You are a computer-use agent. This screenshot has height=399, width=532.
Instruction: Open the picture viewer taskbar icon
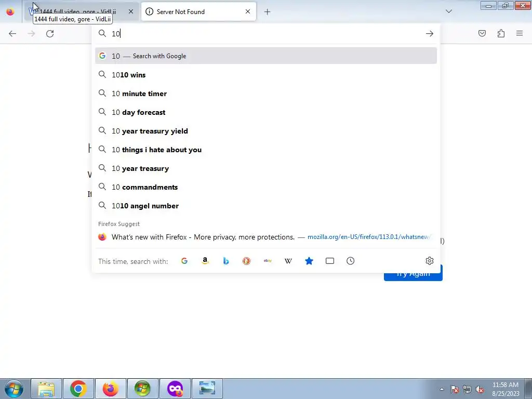click(207, 389)
